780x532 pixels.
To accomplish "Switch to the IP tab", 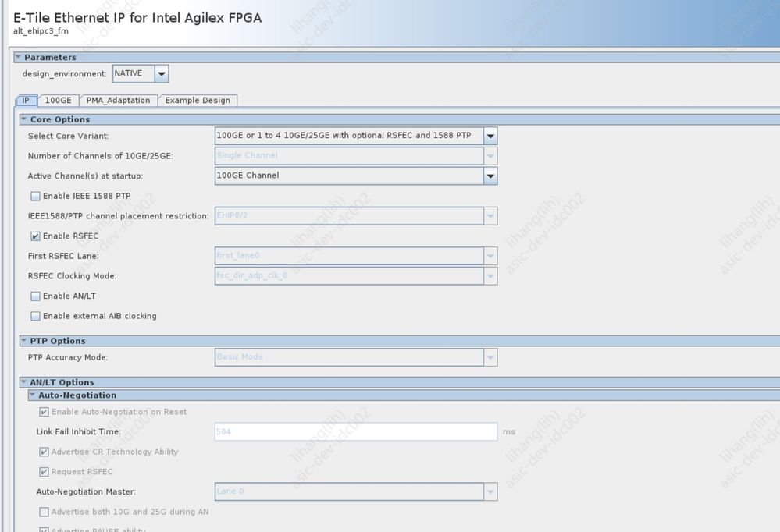I will (x=26, y=101).
